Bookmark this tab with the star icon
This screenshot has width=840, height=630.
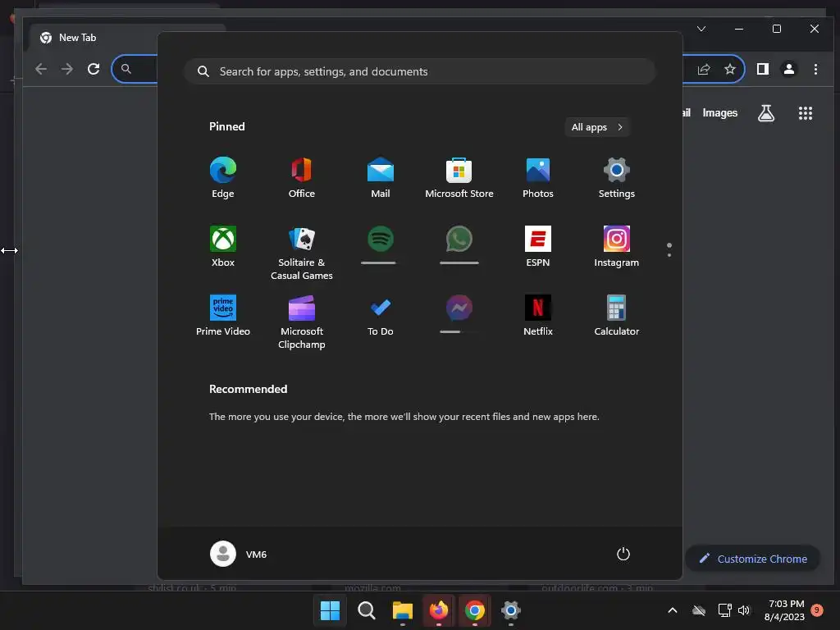(729, 69)
